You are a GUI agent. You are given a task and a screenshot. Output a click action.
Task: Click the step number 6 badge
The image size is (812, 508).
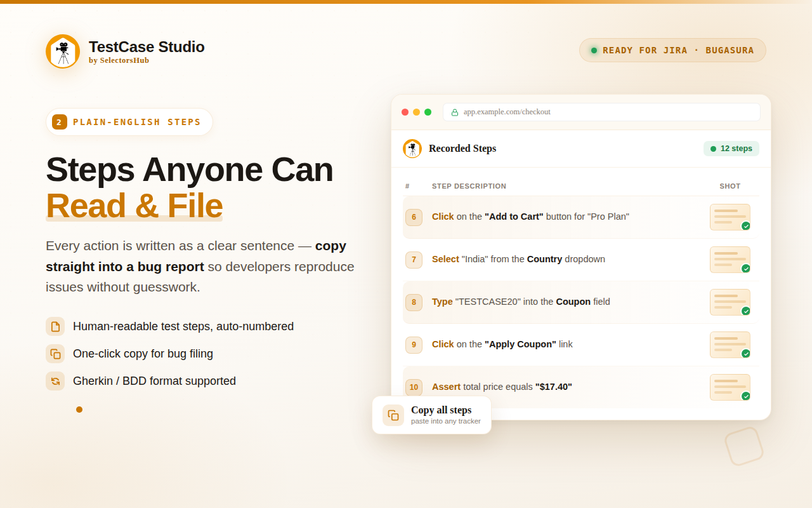(414, 217)
